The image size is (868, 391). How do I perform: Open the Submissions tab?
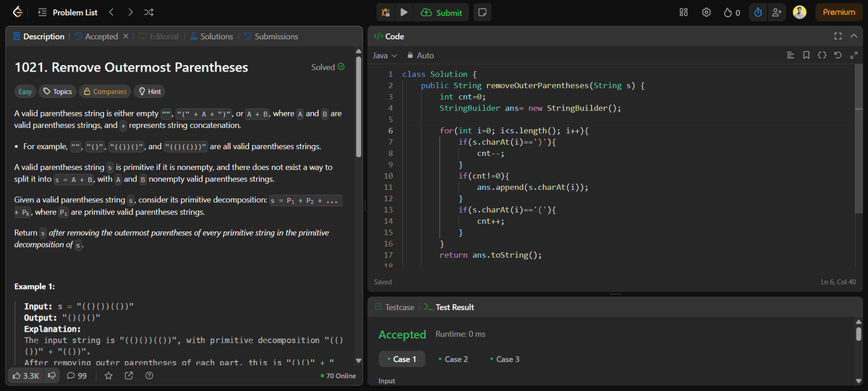click(271, 36)
